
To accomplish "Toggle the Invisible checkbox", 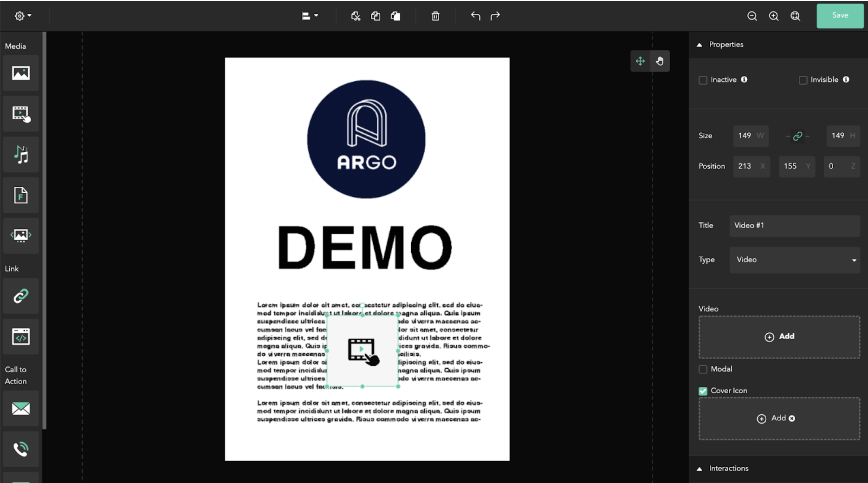I will pos(803,80).
